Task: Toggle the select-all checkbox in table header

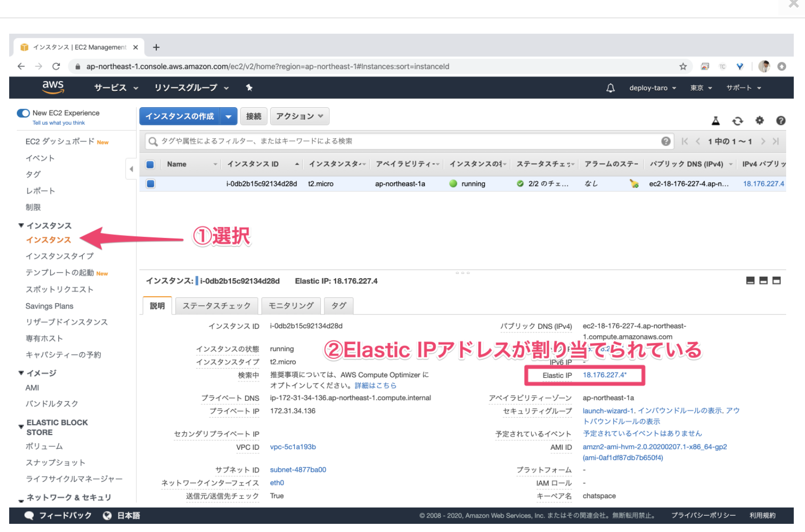Action: click(x=150, y=164)
